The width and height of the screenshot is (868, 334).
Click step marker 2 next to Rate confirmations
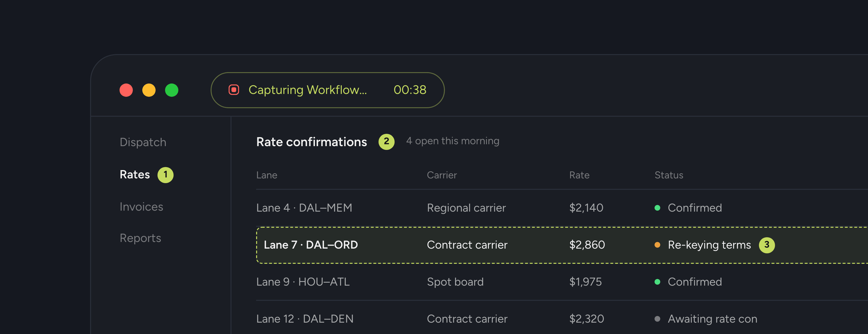tap(387, 142)
